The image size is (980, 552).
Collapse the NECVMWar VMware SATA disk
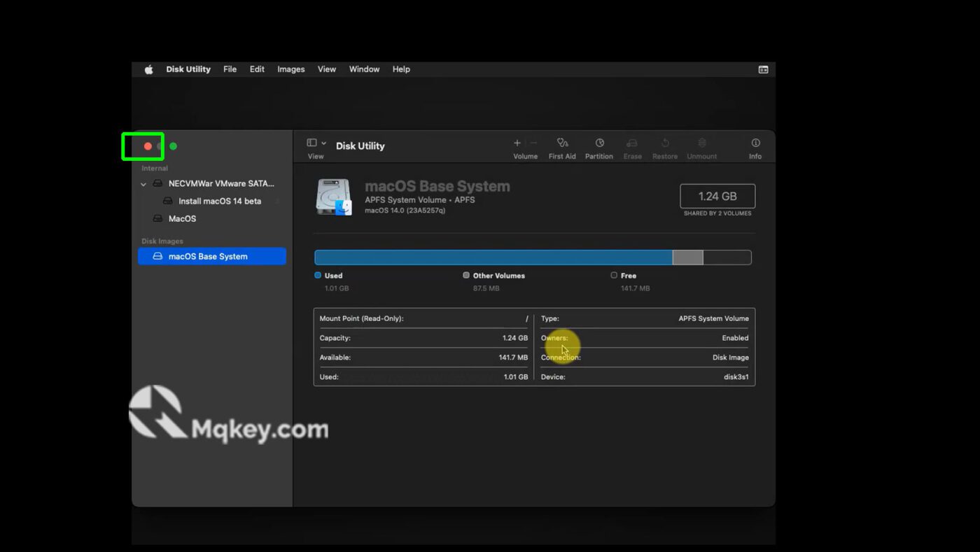(x=143, y=184)
